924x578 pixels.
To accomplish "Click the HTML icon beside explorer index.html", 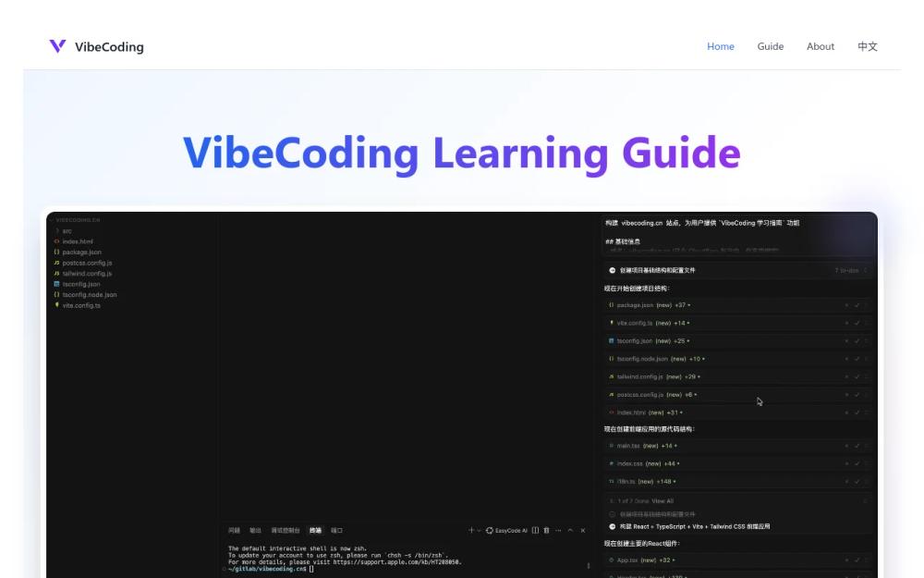I will (x=56, y=241).
